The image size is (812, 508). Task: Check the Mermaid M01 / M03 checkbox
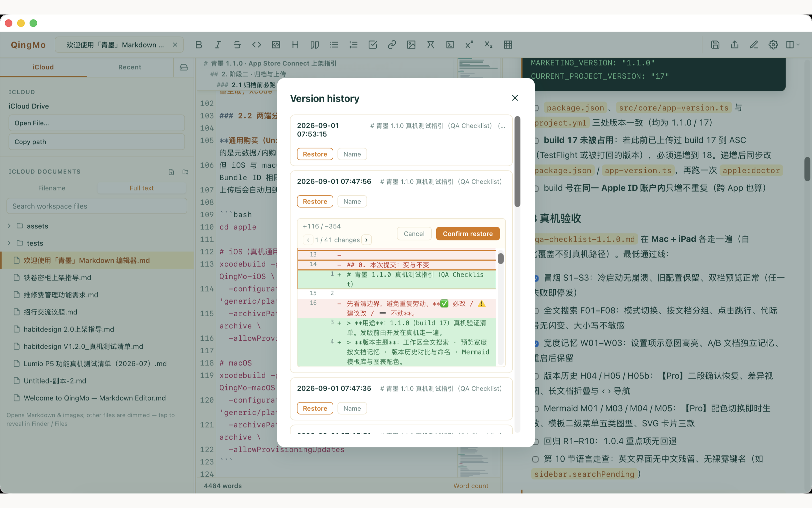tap(536, 409)
